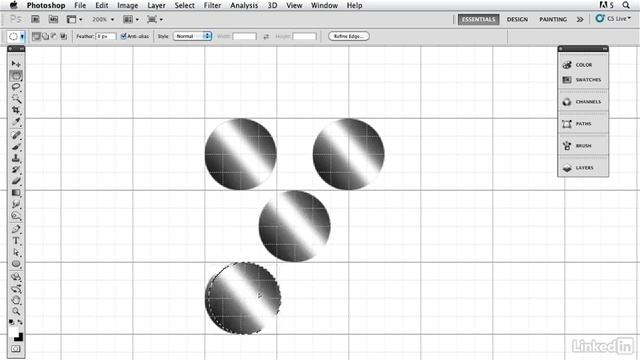Open the Filter menu
The height and width of the screenshot is (360, 640).
click(x=212, y=5)
